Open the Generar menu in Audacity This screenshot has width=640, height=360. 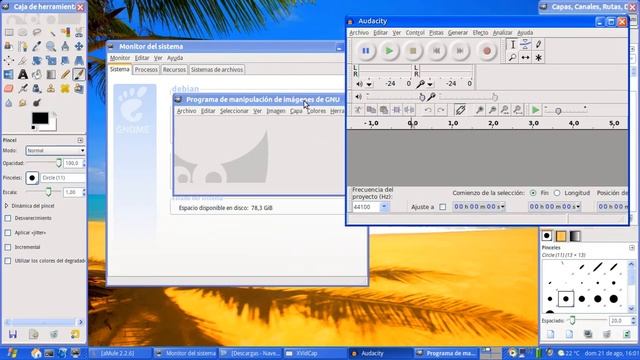coord(458,33)
